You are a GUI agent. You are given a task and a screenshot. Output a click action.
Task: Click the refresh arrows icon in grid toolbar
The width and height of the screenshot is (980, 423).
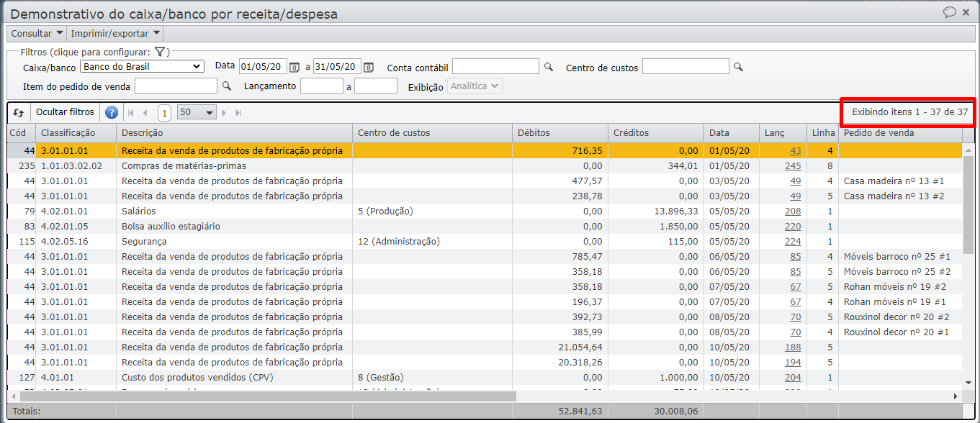coord(19,113)
